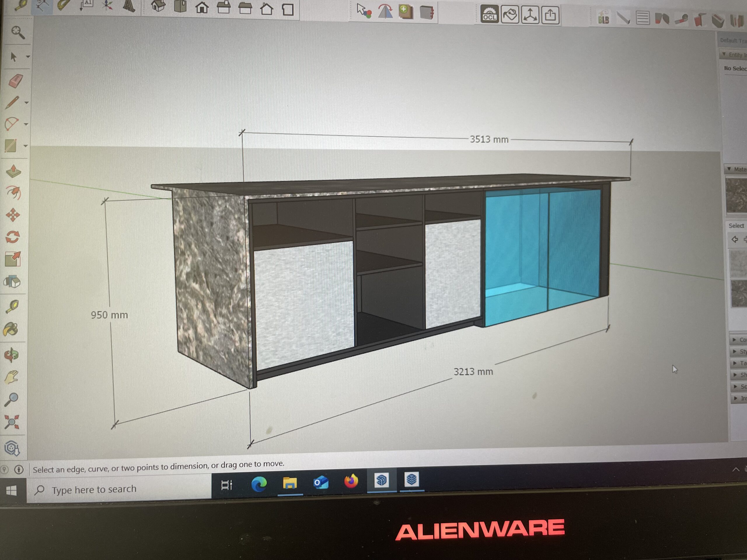Viewport: 747px width, 560px height.
Task: Select the Orbit tool
Action: pyautogui.click(x=11, y=355)
